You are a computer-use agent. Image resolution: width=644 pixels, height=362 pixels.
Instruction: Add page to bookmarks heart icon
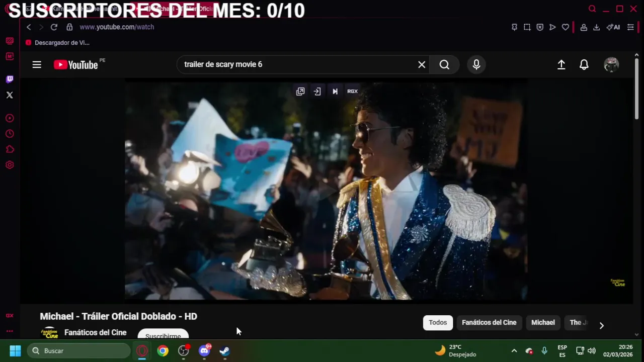566,27
